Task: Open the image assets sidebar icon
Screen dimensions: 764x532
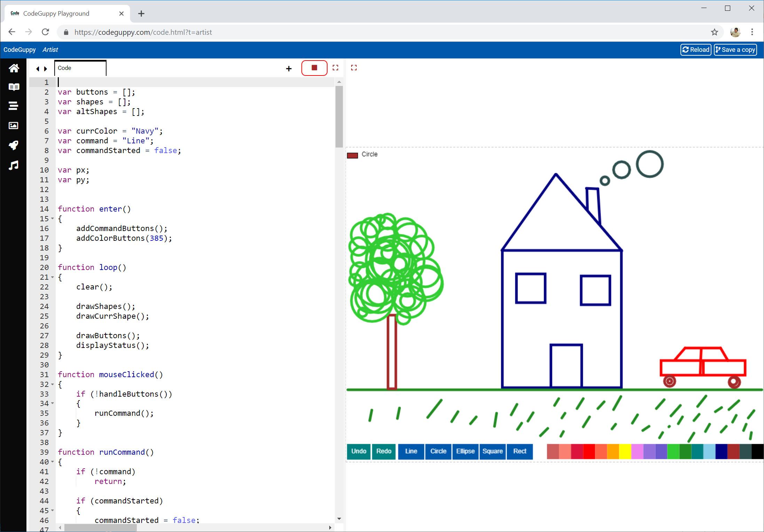Action: pyautogui.click(x=14, y=126)
